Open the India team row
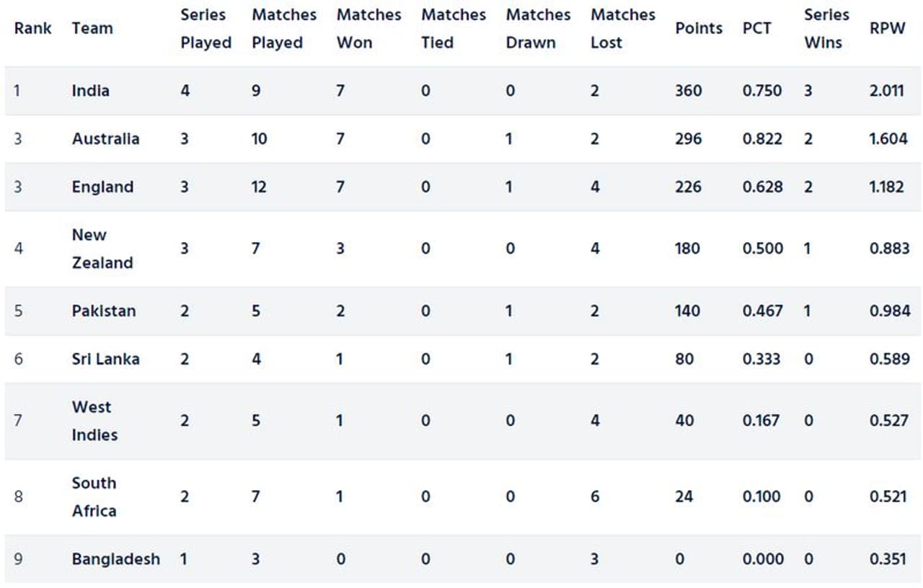This screenshot has height=588, width=923. [91, 91]
